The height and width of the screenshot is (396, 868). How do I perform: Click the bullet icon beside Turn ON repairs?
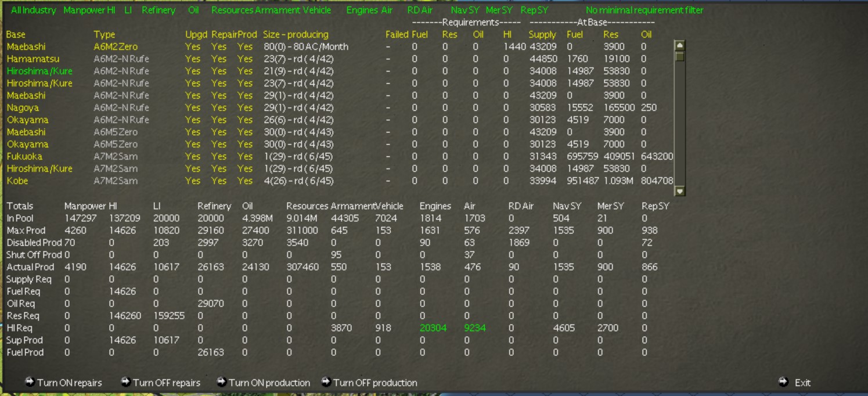[30, 382]
